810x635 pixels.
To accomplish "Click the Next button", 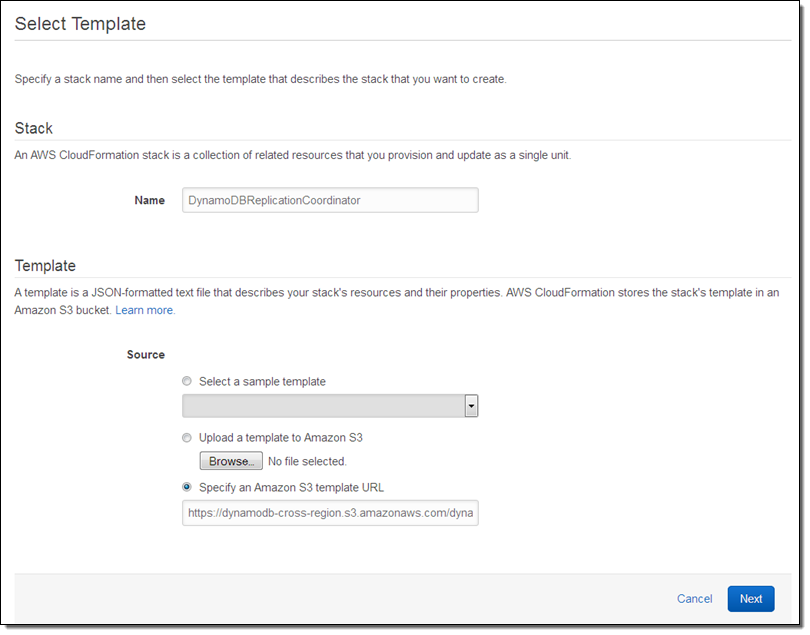I will pos(750,599).
